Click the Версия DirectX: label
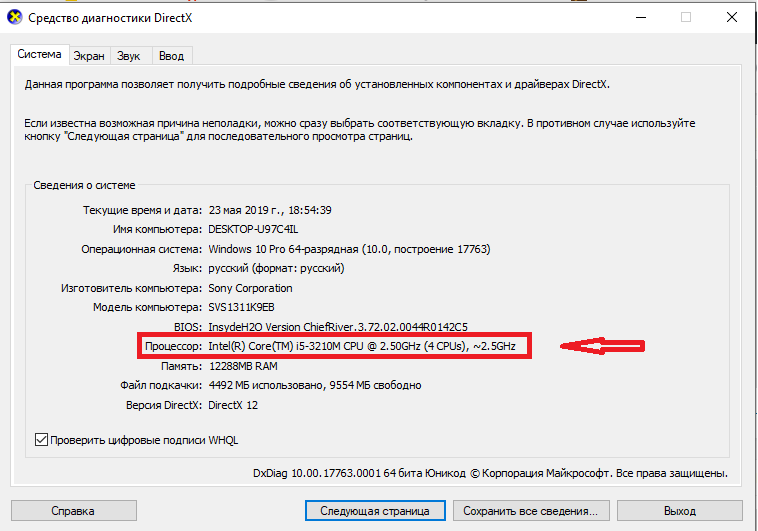This screenshot has width=758, height=531. point(164,405)
